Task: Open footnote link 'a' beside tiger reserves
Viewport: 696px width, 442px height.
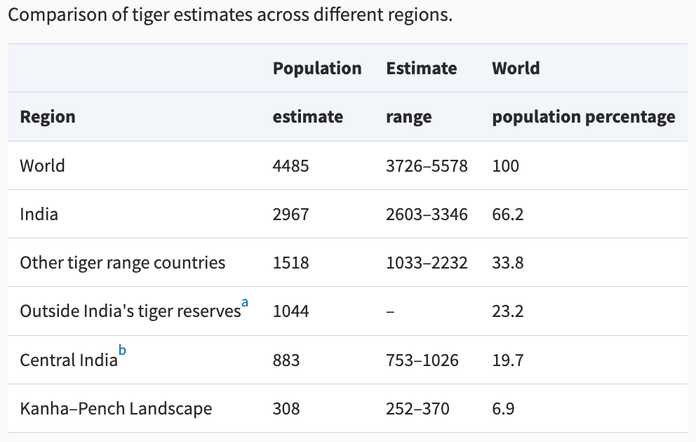Action: click(245, 303)
